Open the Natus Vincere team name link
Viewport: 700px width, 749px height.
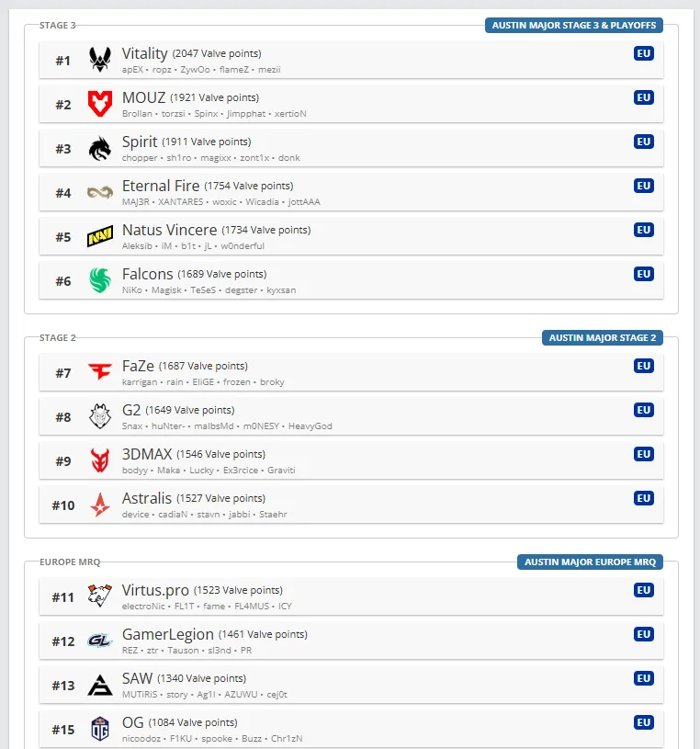pos(170,230)
